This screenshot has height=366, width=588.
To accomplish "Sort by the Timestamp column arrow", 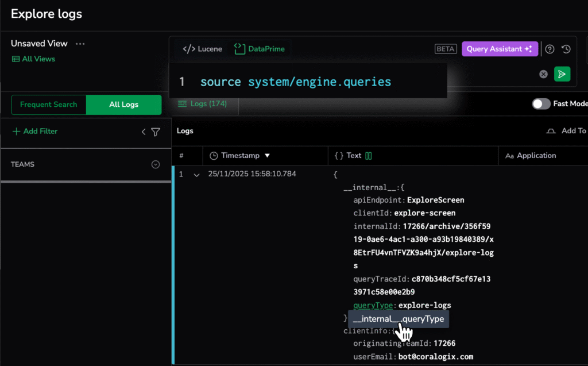I will click(267, 156).
